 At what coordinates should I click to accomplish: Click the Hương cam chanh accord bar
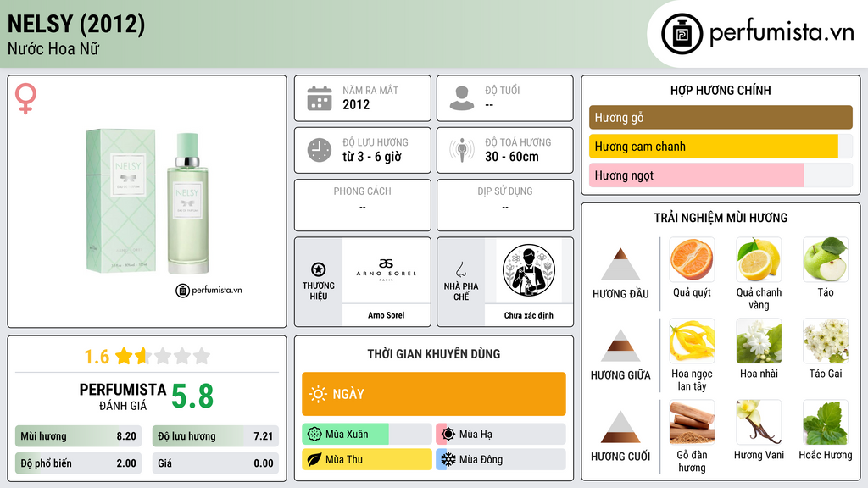tap(721, 147)
